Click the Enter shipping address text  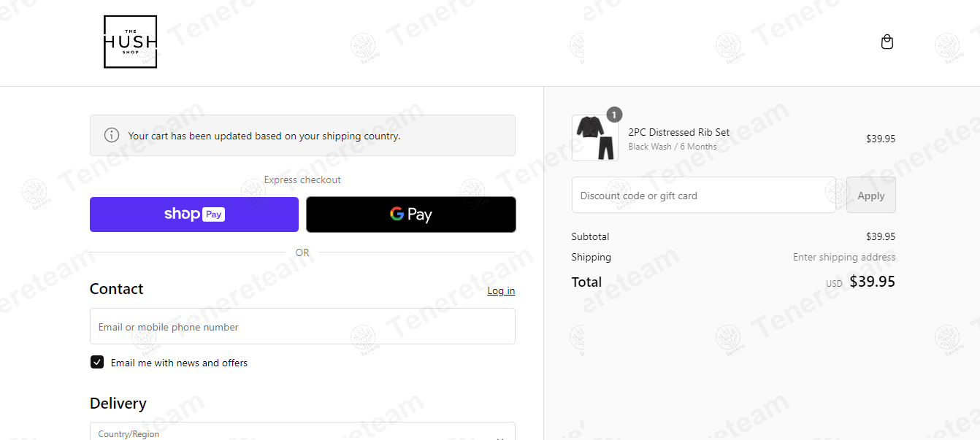pyautogui.click(x=844, y=257)
